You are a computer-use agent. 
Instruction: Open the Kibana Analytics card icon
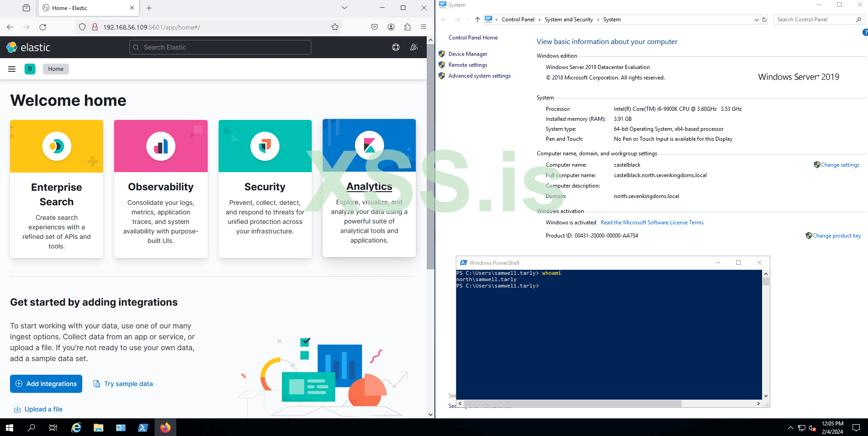[369, 145]
